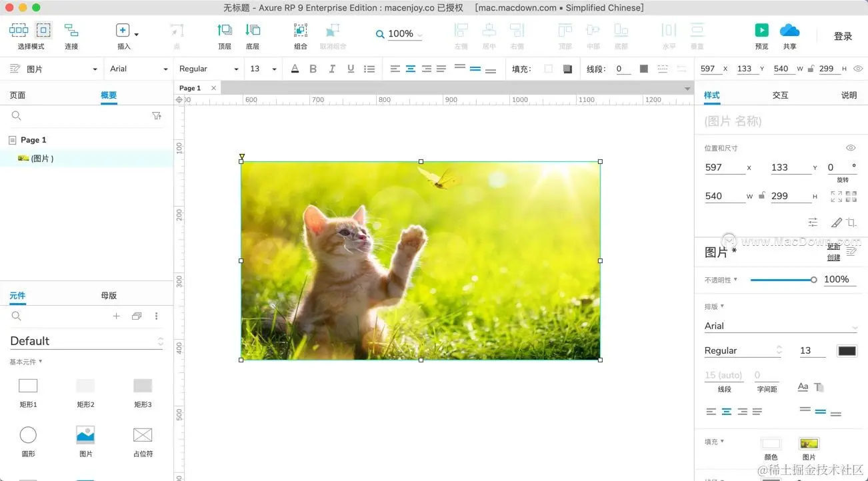This screenshot has height=481, width=868.
Task: Click the fit-to-image-size icon in style panel
Action: point(836,197)
